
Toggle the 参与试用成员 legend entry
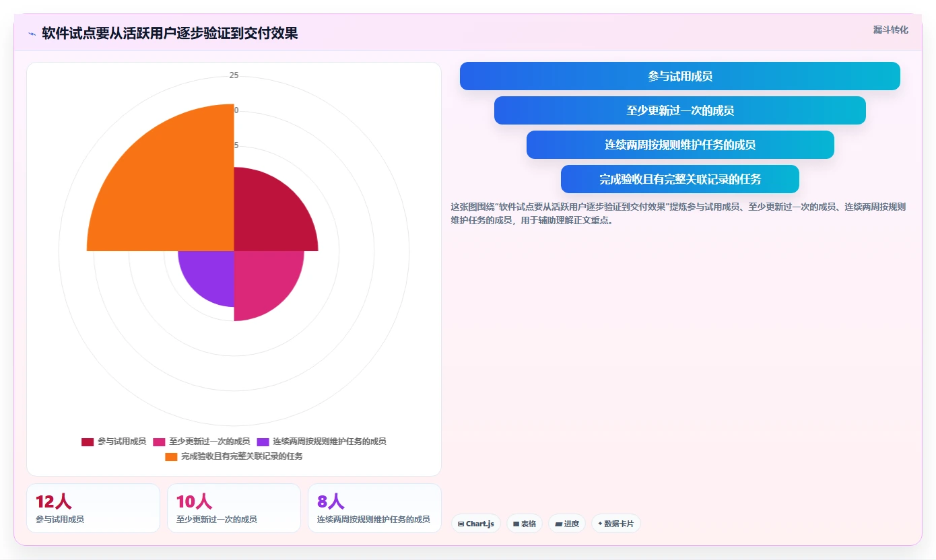pyautogui.click(x=114, y=442)
